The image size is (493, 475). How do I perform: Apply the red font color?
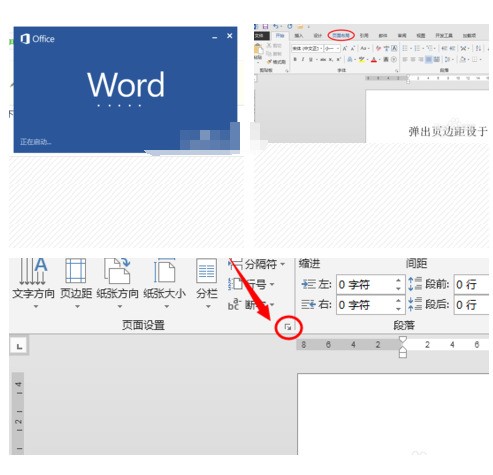[374, 59]
